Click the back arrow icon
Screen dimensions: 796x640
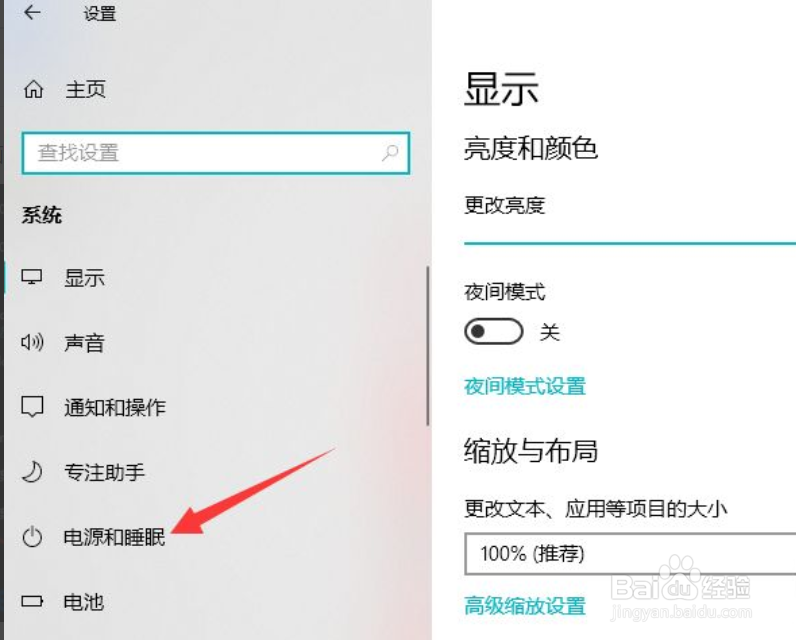coord(32,13)
